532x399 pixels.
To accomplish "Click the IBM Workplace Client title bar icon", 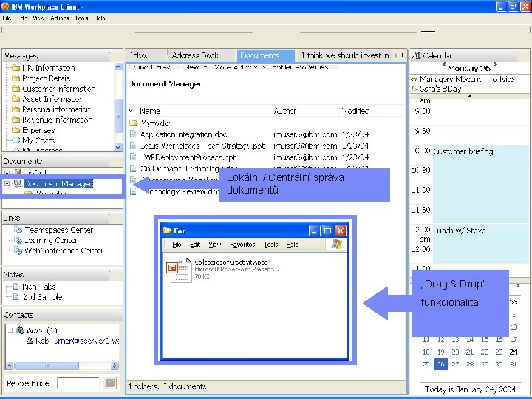I will pos(5,6).
